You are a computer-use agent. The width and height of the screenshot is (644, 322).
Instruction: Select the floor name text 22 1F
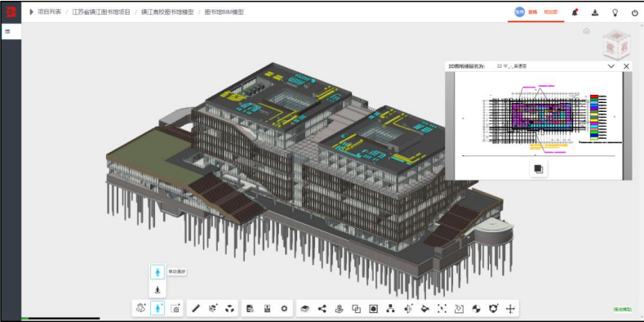click(x=512, y=66)
